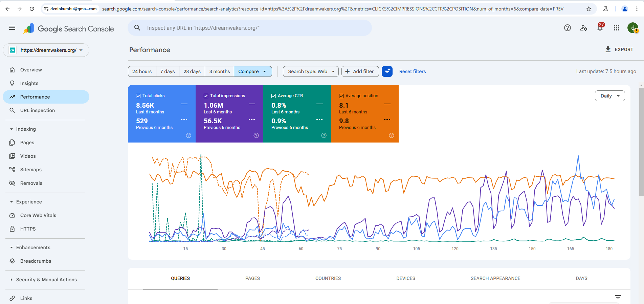Open the Google apps grid
644x304 pixels.
pyautogui.click(x=617, y=28)
